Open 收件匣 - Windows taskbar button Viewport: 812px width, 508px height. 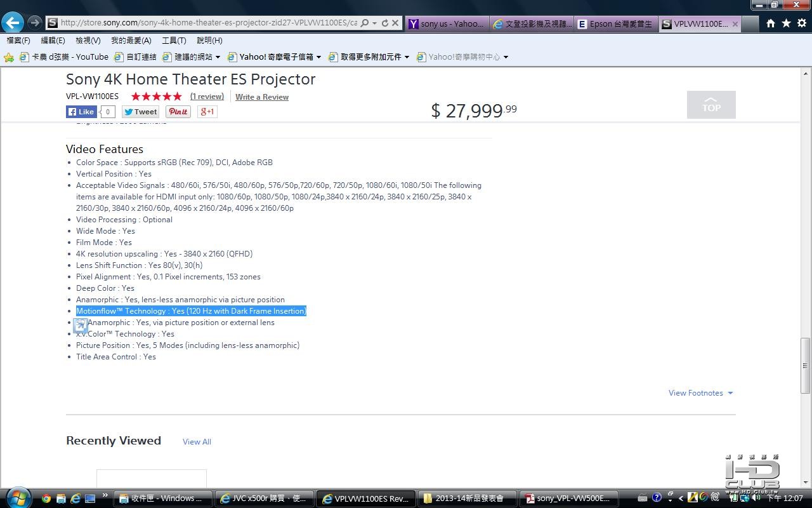pyautogui.click(x=162, y=498)
